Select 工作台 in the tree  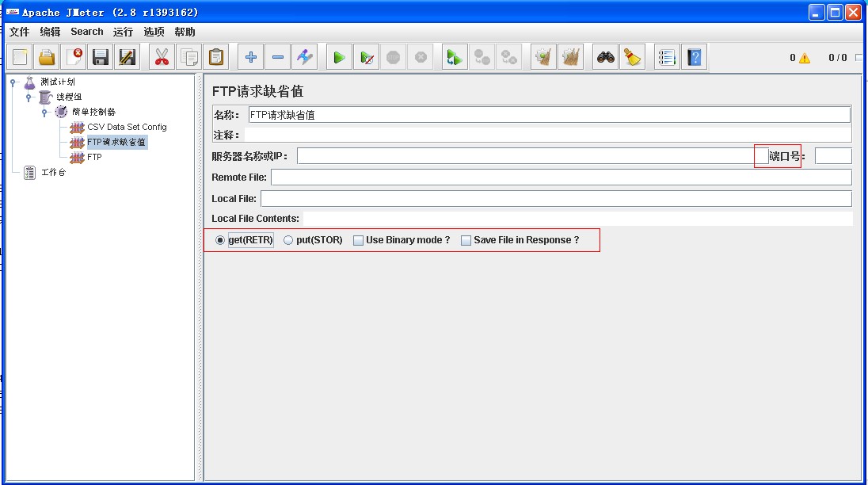tap(53, 172)
